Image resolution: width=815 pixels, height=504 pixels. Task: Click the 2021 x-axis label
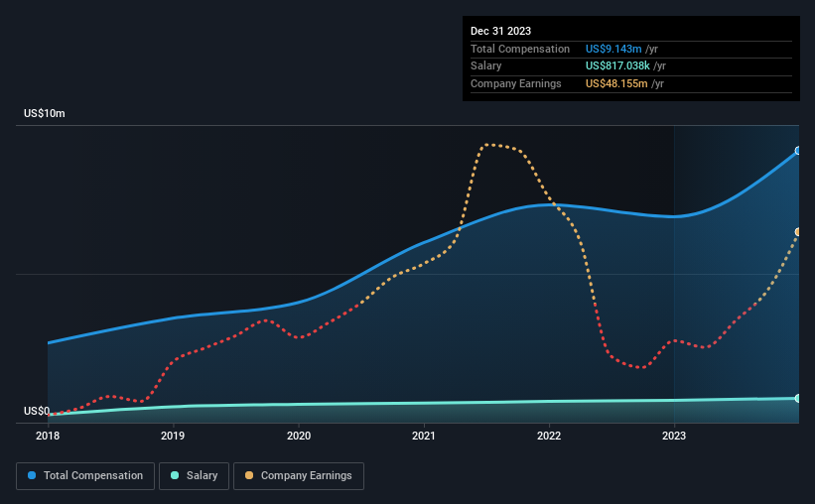point(424,436)
